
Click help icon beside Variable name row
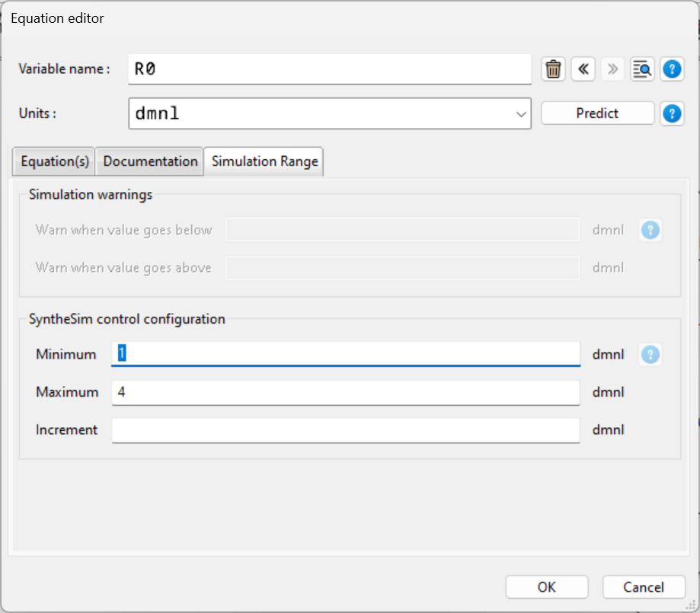pyautogui.click(x=671, y=69)
